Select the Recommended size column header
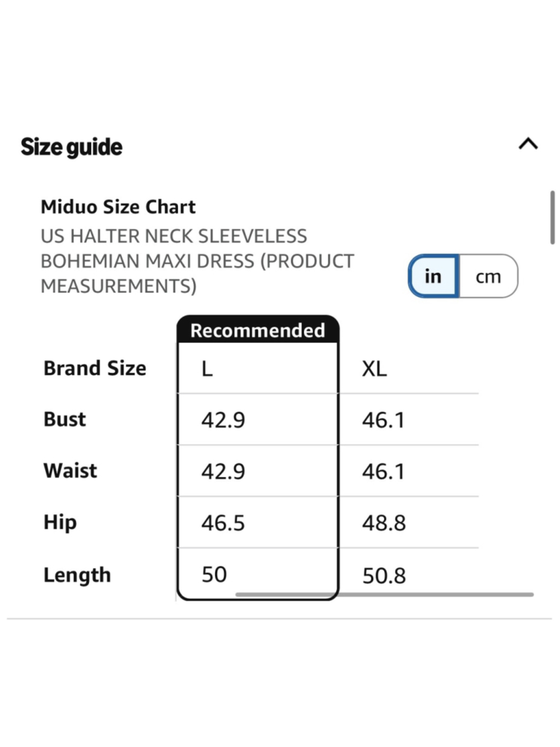560x747 pixels. tap(258, 330)
